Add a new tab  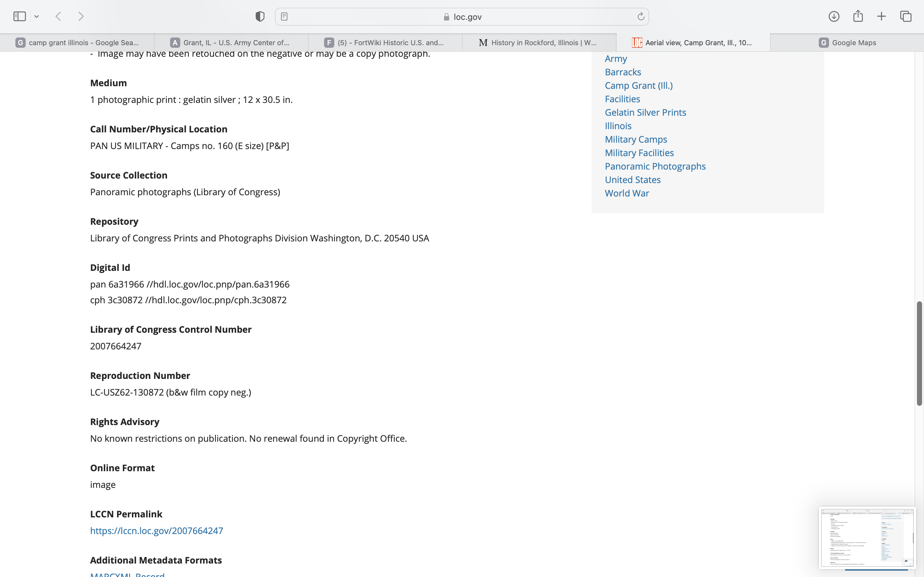(881, 16)
